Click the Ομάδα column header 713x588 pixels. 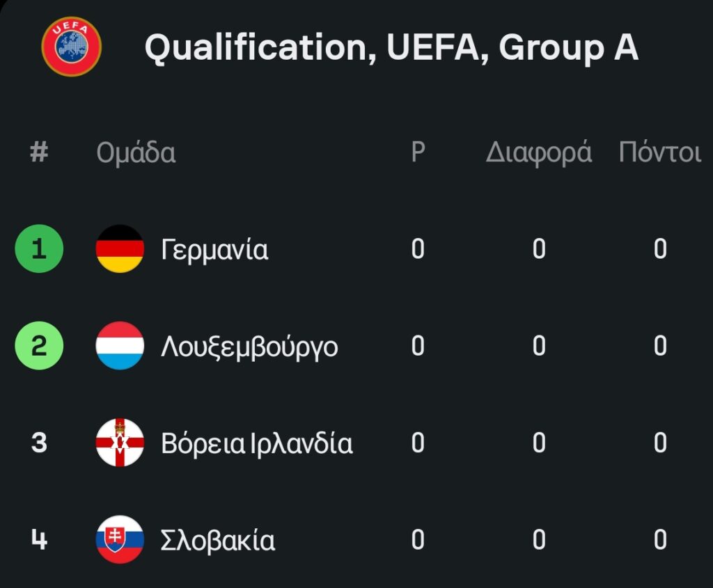click(136, 153)
